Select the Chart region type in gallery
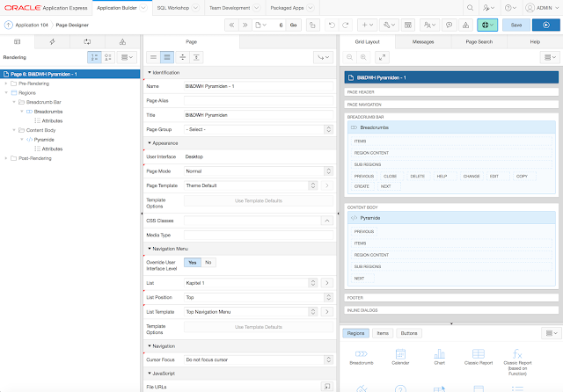This screenshot has width=563, height=392. pos(440,357)
